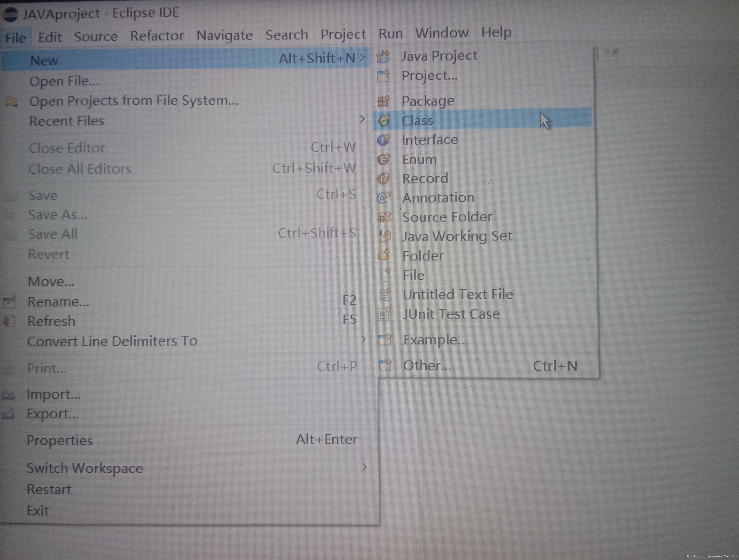Expand the Switch Workspace submenu arrow
The height and width of the screenshot is (560, 739).
coord(364,467)
